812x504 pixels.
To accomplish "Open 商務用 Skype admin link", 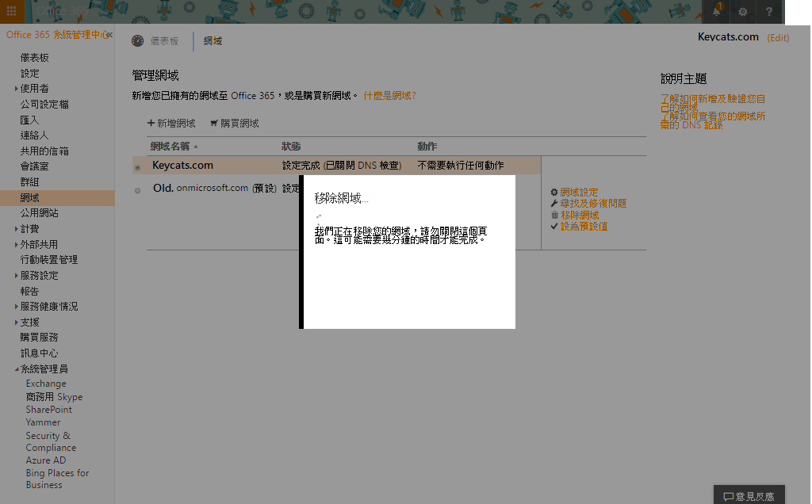I will coord(55,397).
